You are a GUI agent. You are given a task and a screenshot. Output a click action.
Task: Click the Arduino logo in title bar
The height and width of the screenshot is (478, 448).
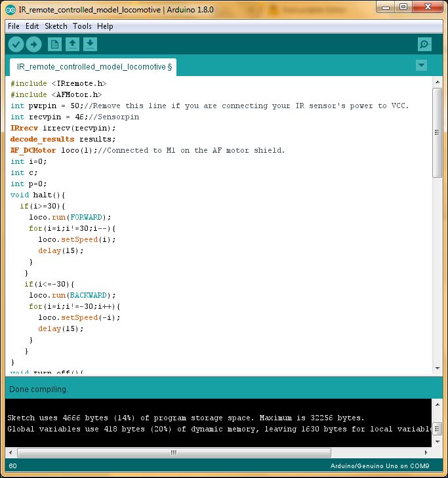pyautogui.click(x=10, y=10)
